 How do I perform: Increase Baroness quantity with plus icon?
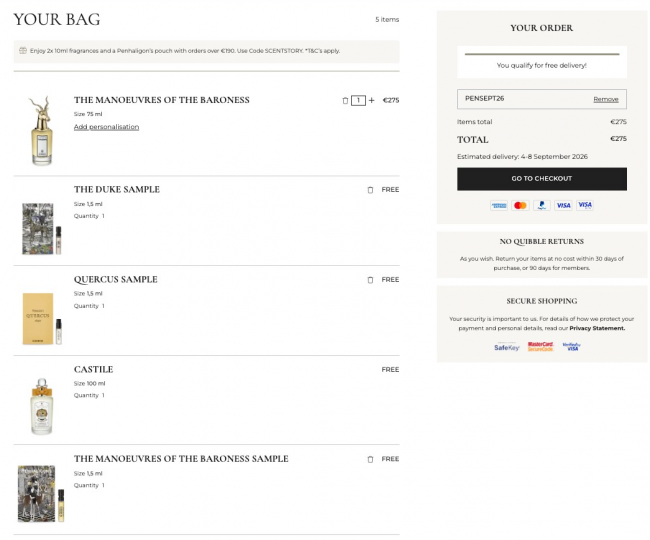click(x=371, y=100)
